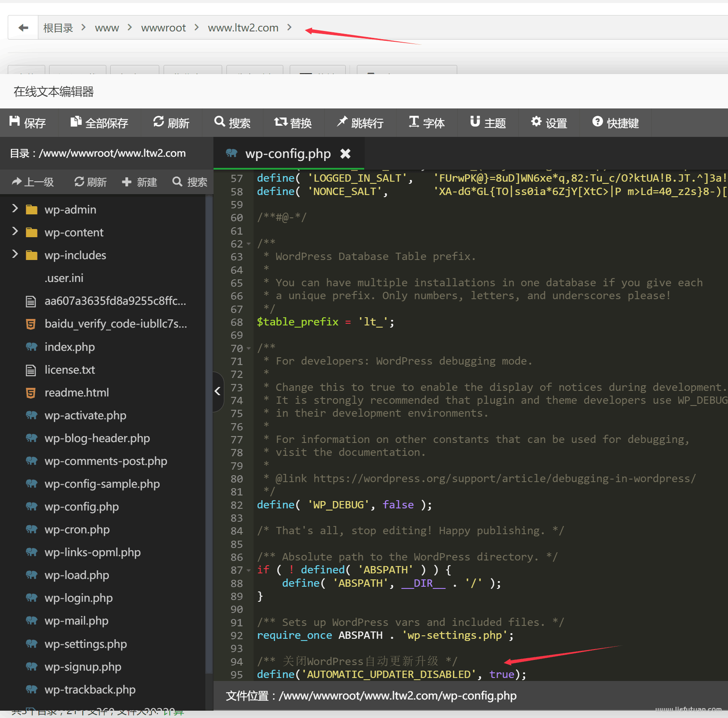728x718 pixels.
Task: Open the 跳转行 go-to-line tool
Action: pyautogui.click(x=360, y=123)
